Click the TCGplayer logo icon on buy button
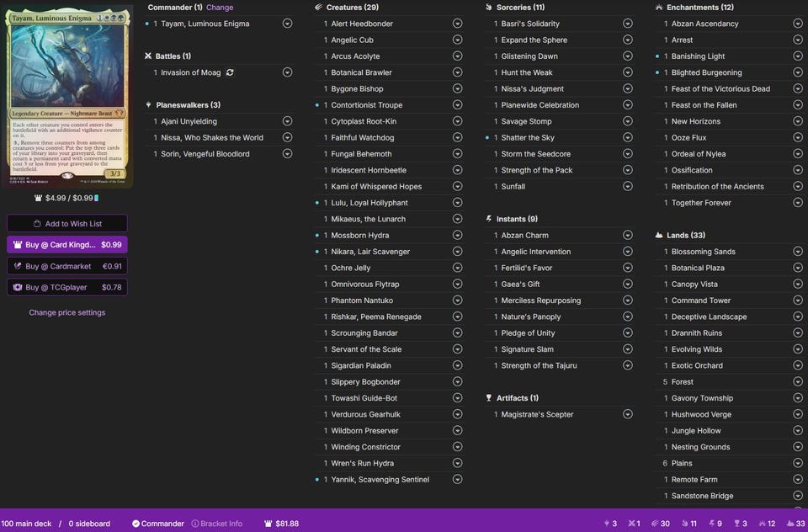The width and height of the screenshot is (808, 532). pos(18,287)
